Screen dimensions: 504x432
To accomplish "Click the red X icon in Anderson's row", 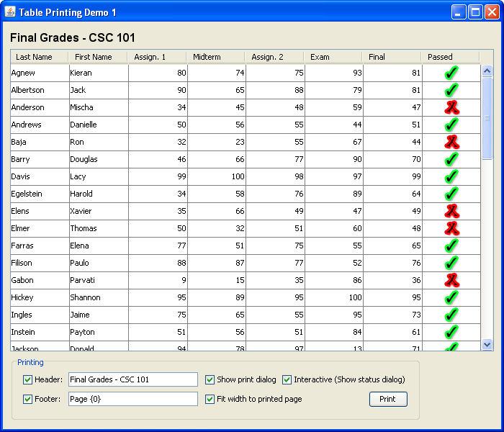I will click(x=451, y=107).
